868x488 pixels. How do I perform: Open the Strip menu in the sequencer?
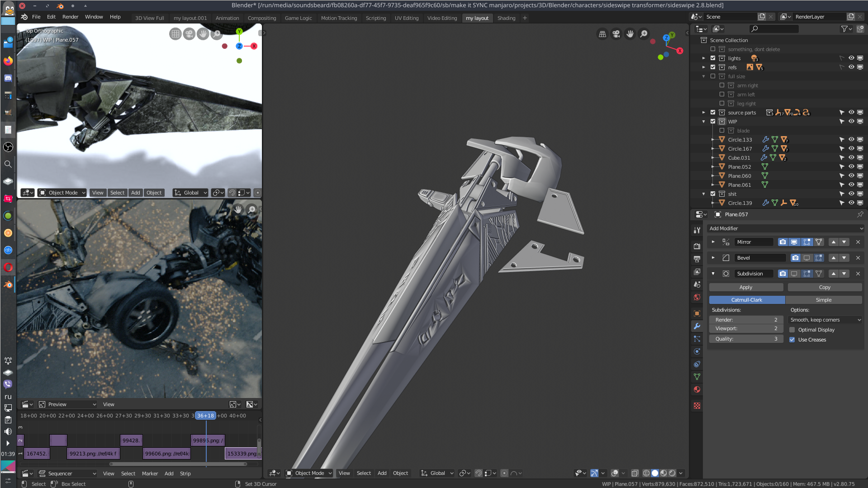[185, 474]
